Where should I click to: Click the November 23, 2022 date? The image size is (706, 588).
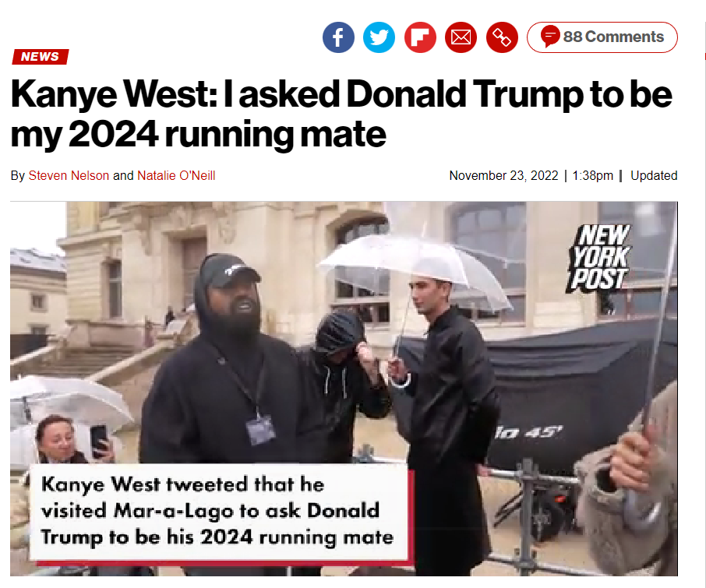[504, 175]
